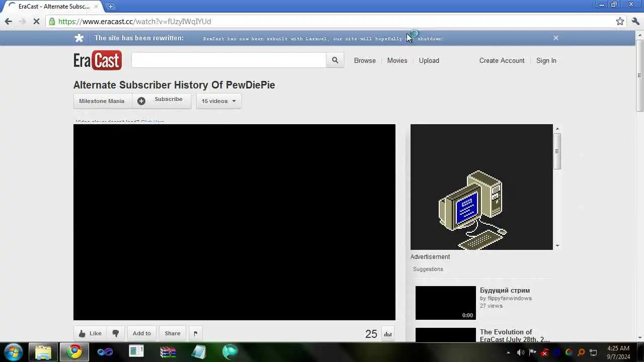644x362 pixels.
Task: Open Windows Explorer from the taskbar
Action: pos(43,351)
